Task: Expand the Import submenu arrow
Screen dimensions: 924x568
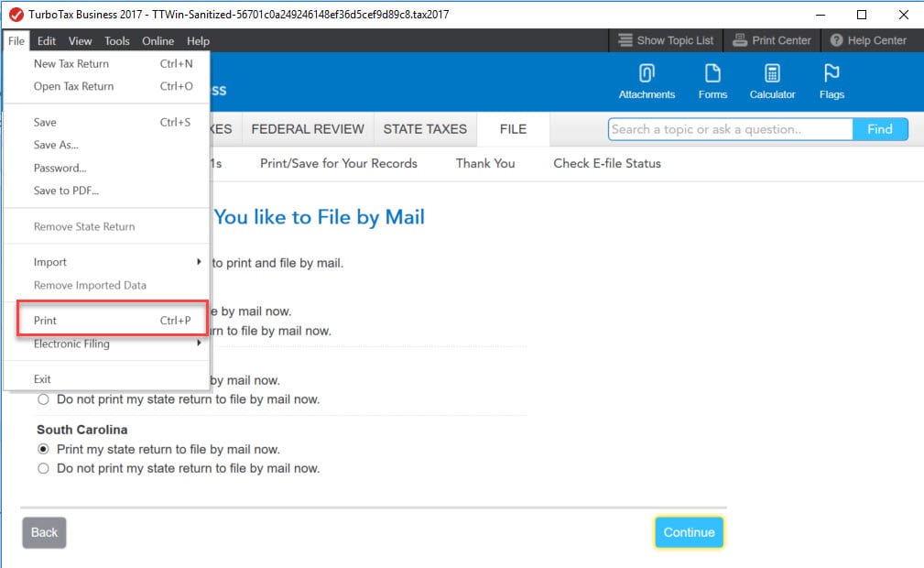Action: pos(200,262)
